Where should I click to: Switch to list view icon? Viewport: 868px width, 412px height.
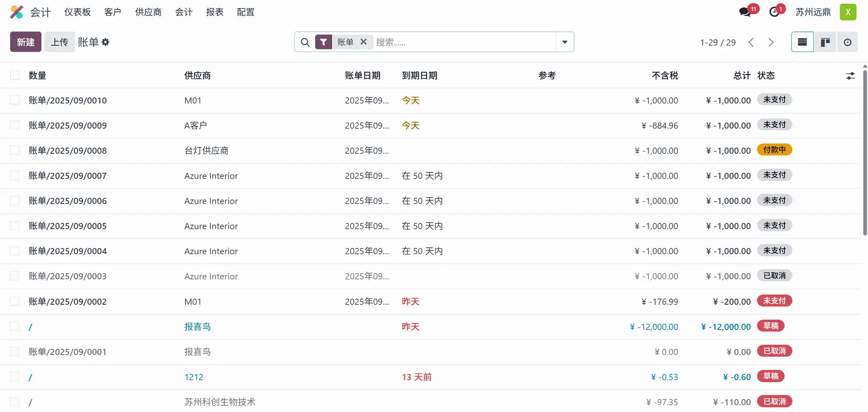(x=802, y=42)
